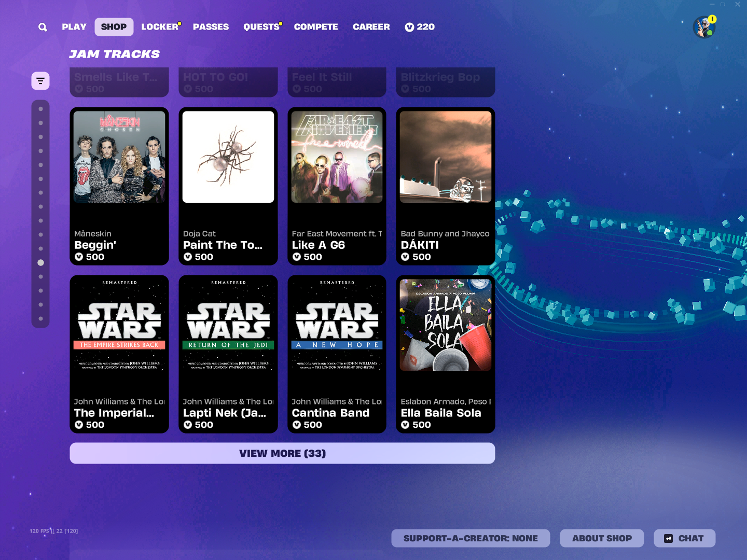Open the CHAT button

(x=684, y=538)
